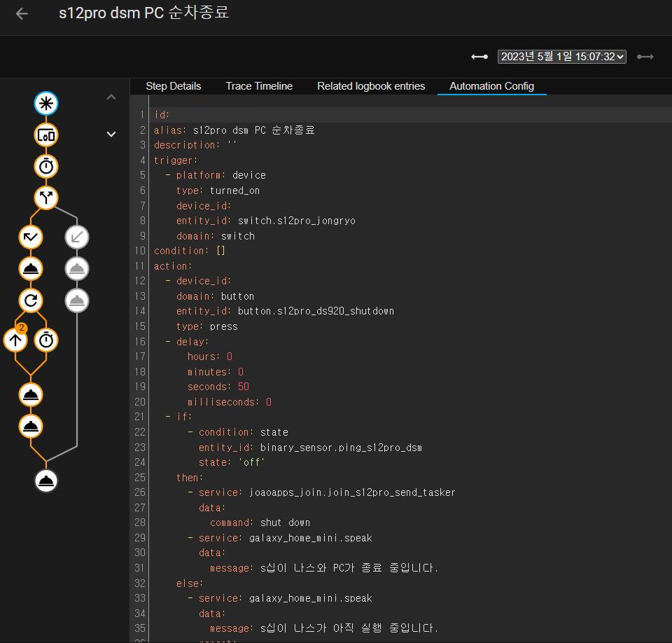Select the up-arrow node with badge 2
The image size is (672, 643).
[15, 340]
